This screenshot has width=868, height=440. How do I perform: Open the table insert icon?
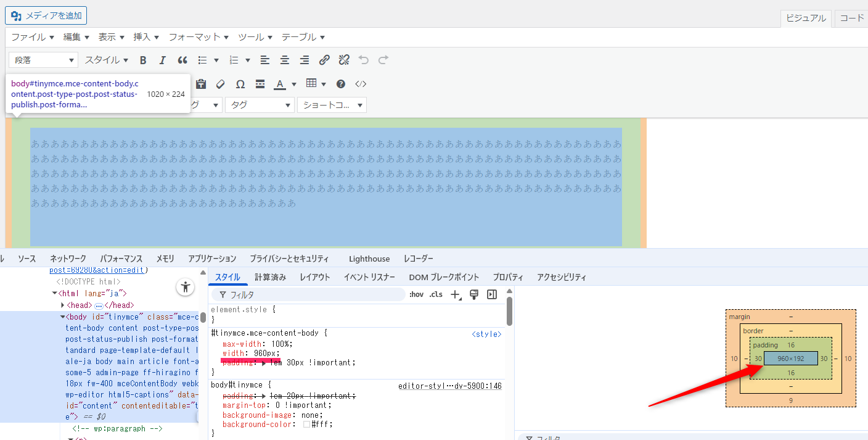[311, 83]
